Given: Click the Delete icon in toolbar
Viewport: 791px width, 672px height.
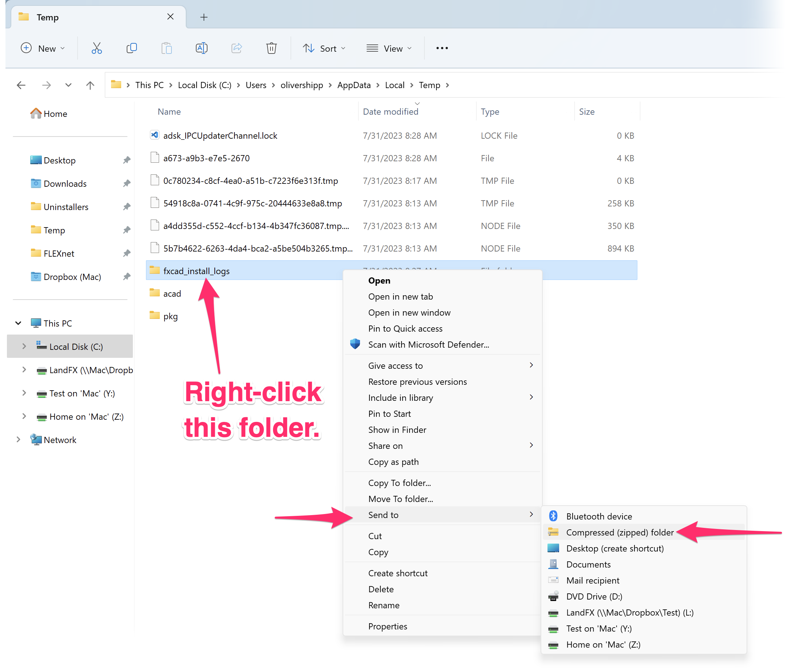Looking at the screenshot, I should 271,47.
